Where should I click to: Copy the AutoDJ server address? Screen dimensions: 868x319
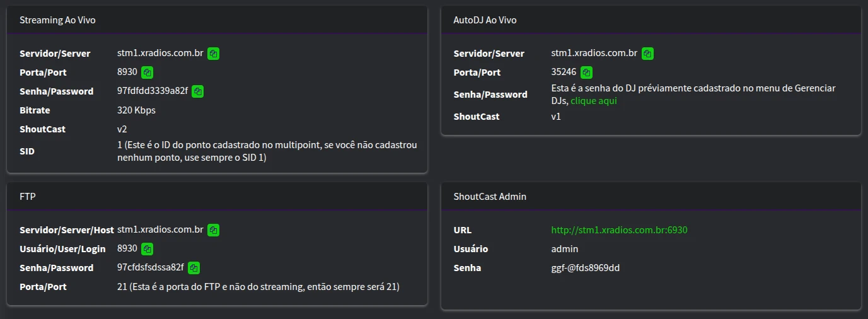tap(647, 54)
